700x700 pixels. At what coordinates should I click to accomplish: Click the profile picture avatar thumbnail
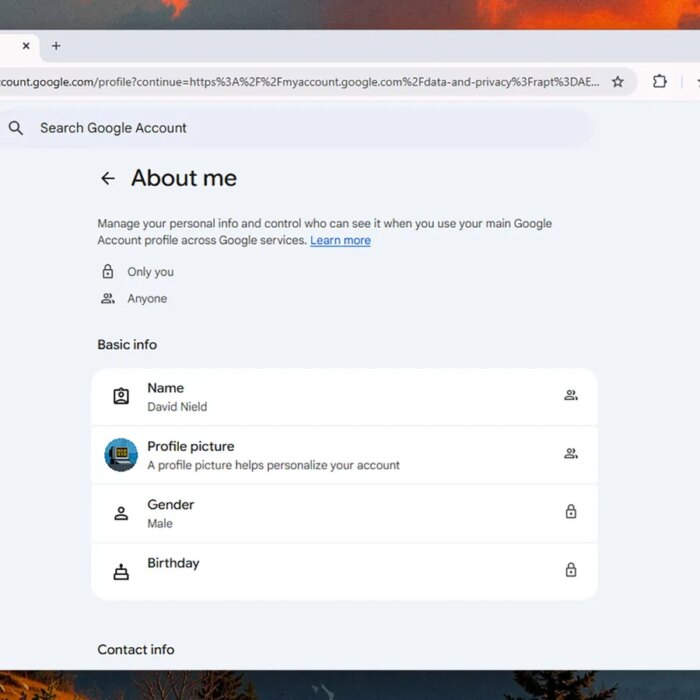click(121, 455)
